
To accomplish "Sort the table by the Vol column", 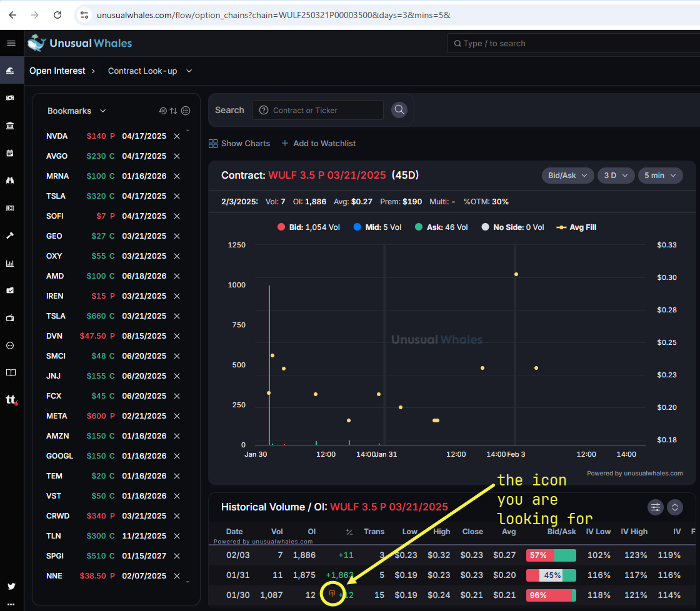I will coord(277,532).
